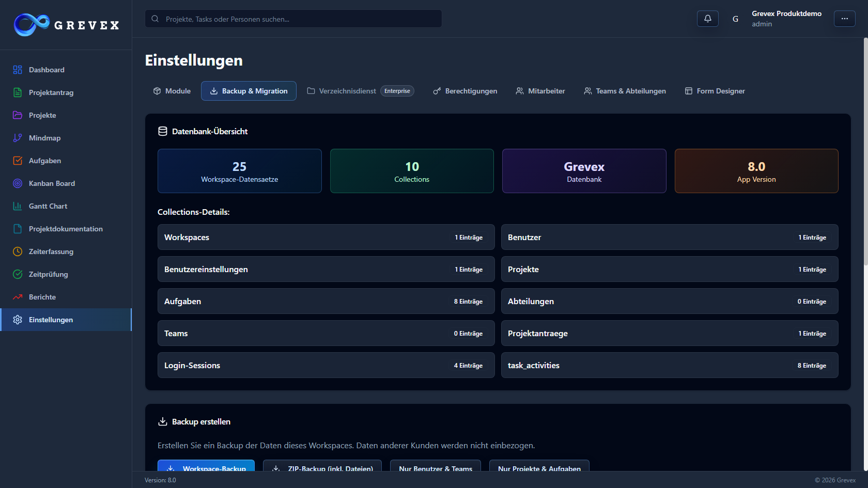The width and height of the screenshot is (868, 488).
Task: Focus the search field for projects and tasks
Action: click(x=293, y=19)
